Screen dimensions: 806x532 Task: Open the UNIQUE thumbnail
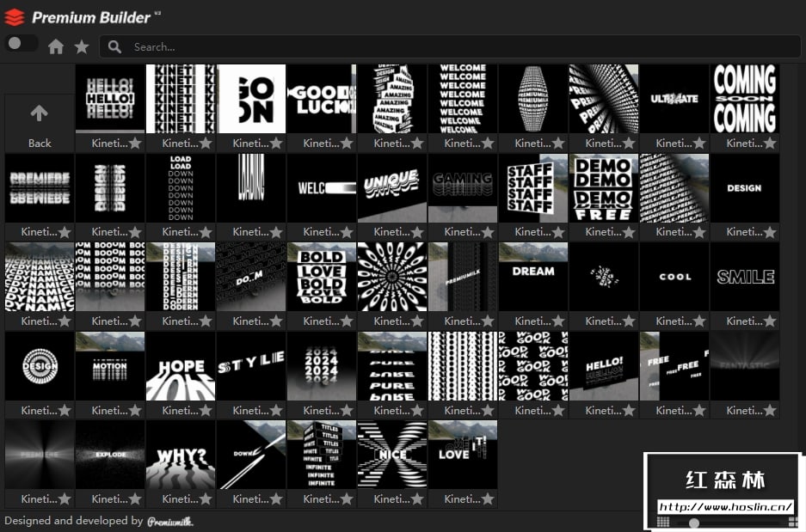pyautogui.click(x=391, y=188)
